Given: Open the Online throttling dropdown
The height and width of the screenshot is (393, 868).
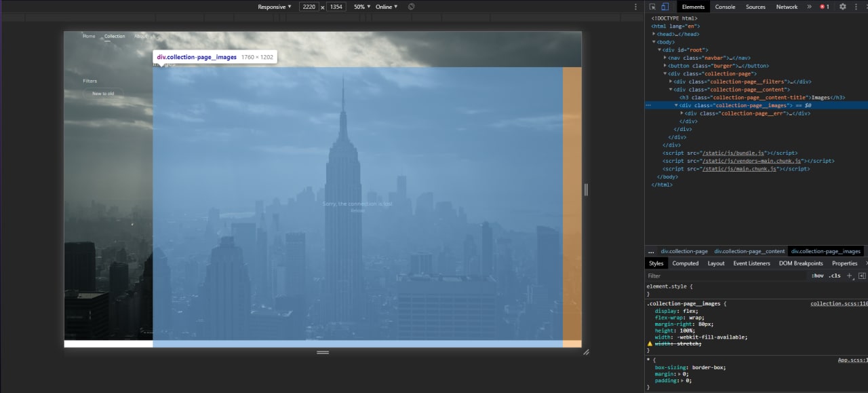Looking at the screenshot, I should tap(387, 7).
